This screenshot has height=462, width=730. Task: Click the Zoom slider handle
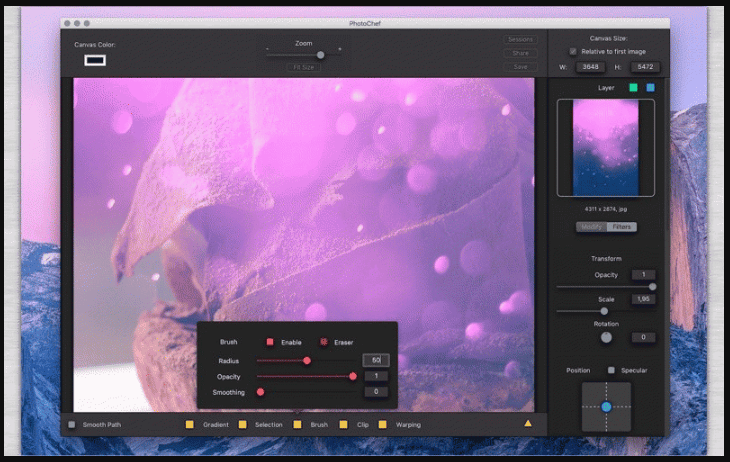point(320,55)
